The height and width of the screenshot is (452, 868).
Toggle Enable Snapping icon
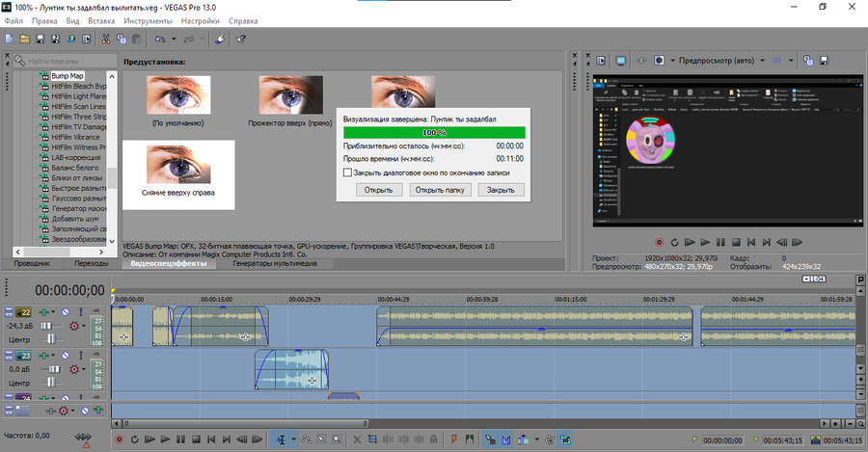tap(491, 439)
